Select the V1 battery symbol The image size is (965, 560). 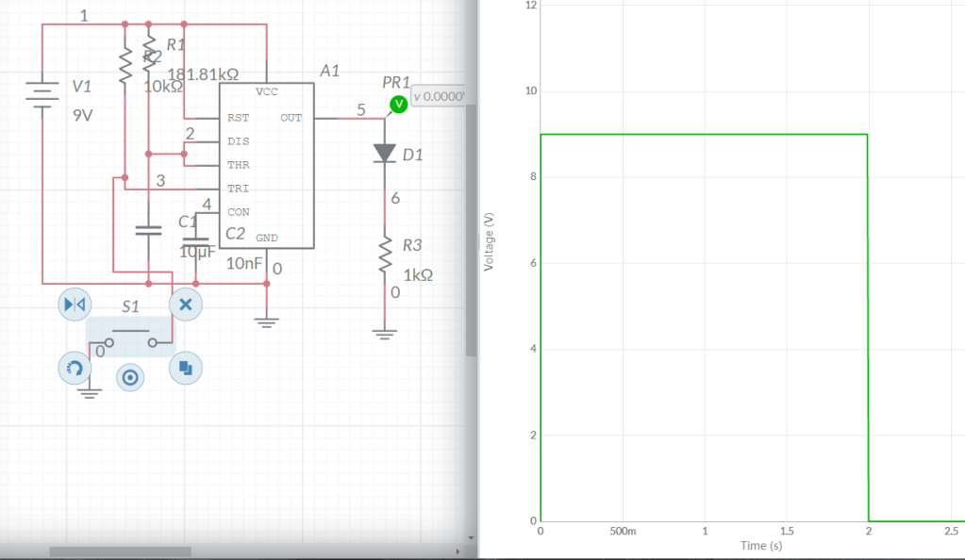[42, 94]
